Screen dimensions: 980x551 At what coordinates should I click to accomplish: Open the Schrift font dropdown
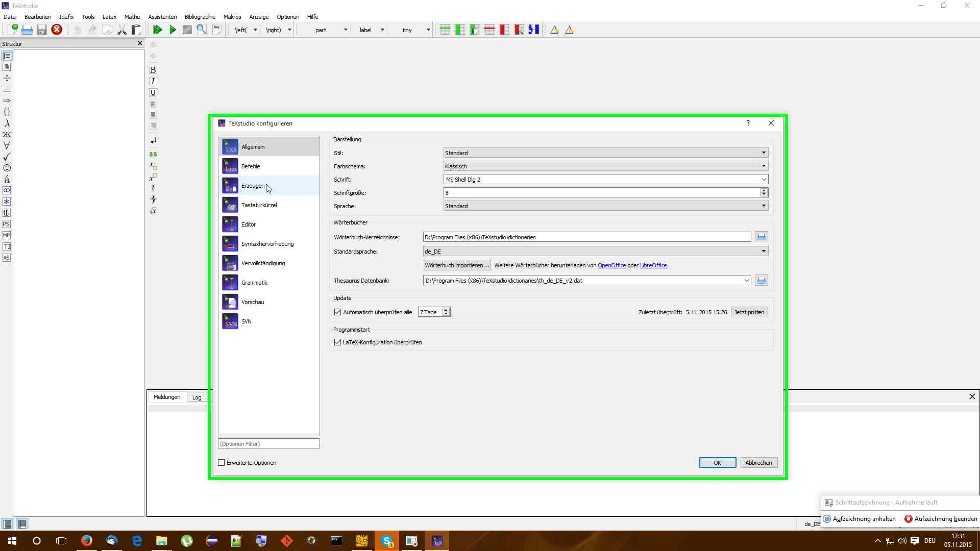[606, 179]
